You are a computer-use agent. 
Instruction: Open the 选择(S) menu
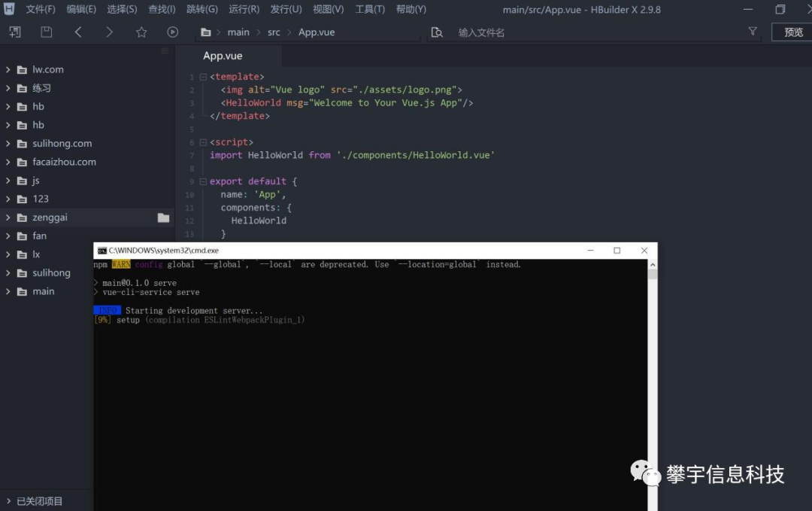point(123,9)
